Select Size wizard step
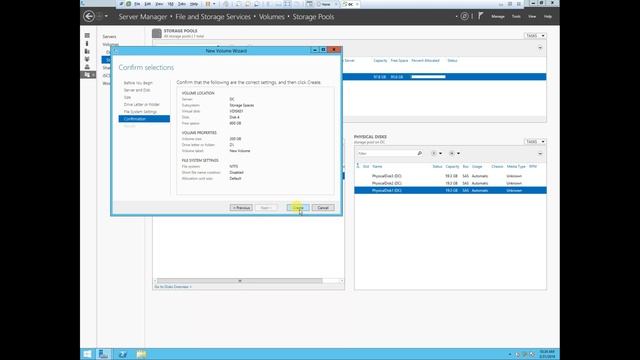Viewport: 640px width, 360px height. pos(127,98)
